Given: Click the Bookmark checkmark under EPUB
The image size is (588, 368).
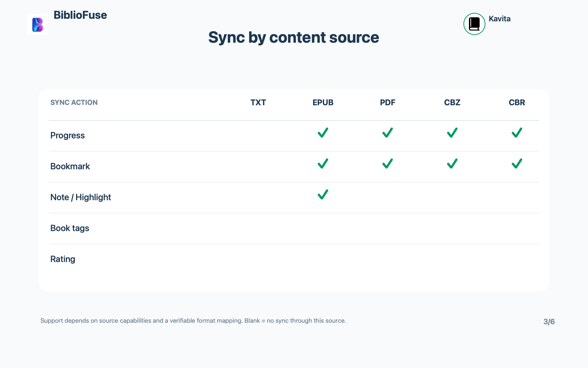Looking at the screenshot, I should click(x=323, y=163).
